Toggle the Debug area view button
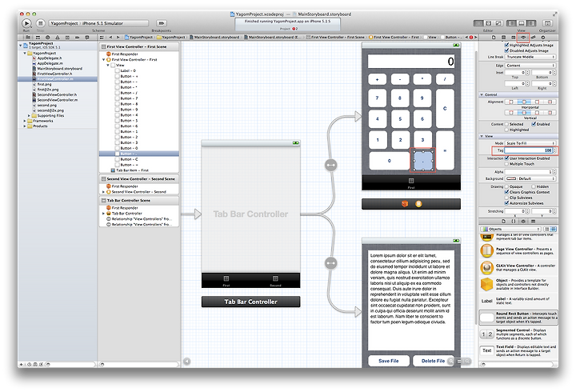Screen dimensions: 576x392 point(522,23)
